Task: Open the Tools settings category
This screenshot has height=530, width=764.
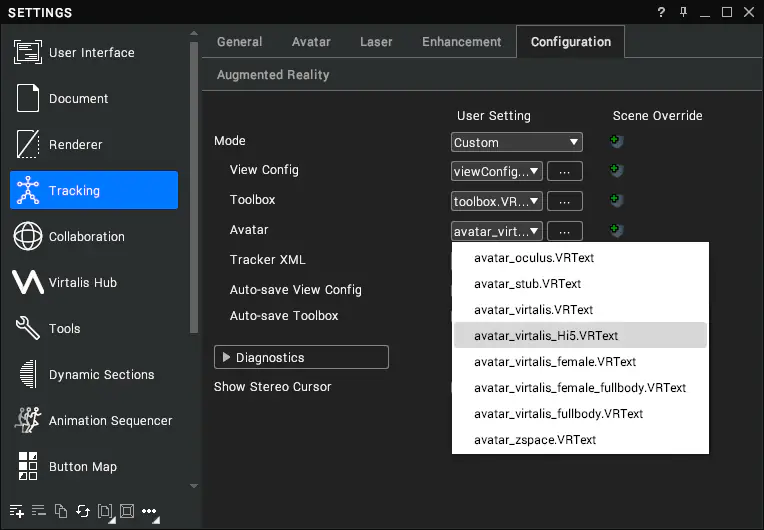Action: (x=94, y=328)
